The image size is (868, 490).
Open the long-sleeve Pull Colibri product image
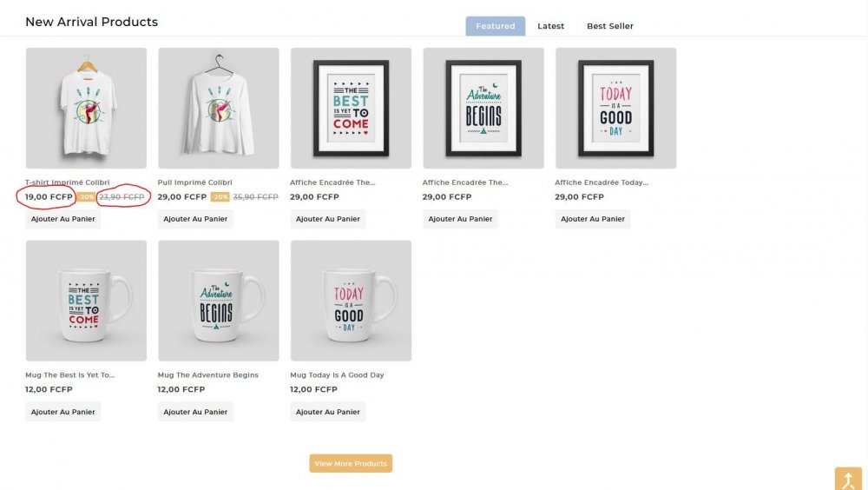(219, 108)
